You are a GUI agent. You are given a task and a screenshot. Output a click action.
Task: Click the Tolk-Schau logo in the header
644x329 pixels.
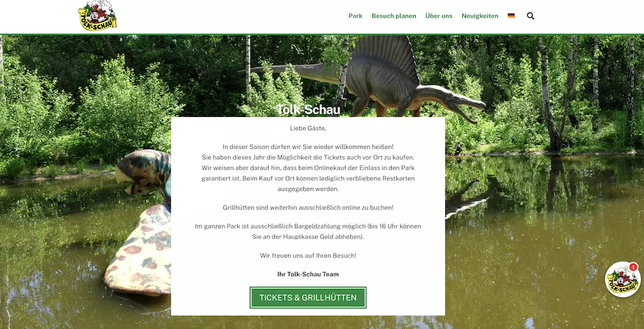tap(97, 16)
